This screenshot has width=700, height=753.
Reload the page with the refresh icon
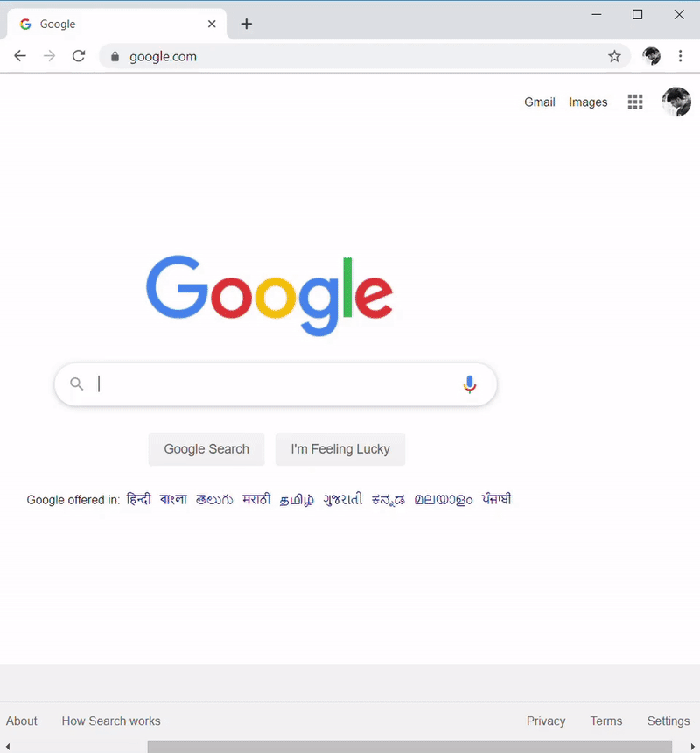tap(79, 56)
